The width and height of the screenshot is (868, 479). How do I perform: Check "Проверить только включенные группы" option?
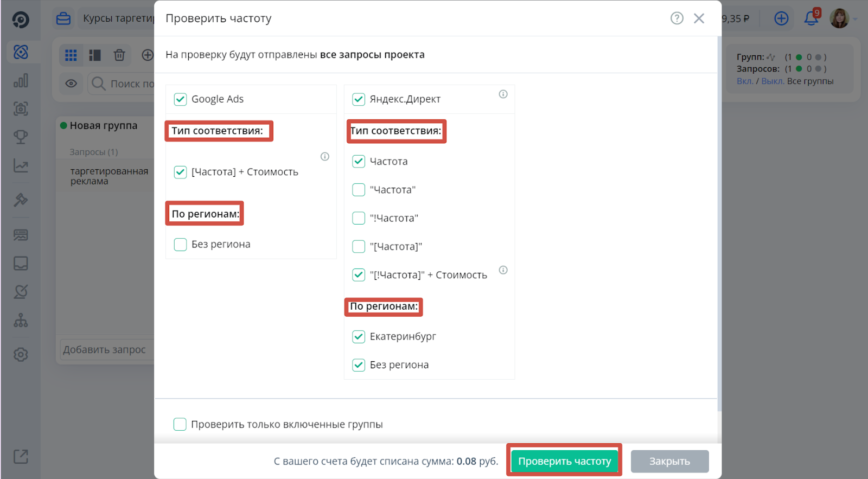pos(180,424)
